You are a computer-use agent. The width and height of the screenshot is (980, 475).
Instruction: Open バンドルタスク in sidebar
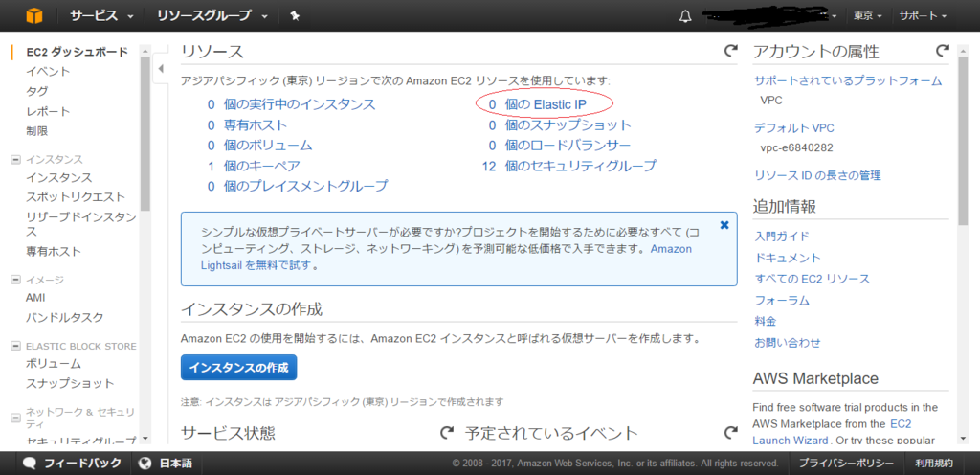pos(64,318)
